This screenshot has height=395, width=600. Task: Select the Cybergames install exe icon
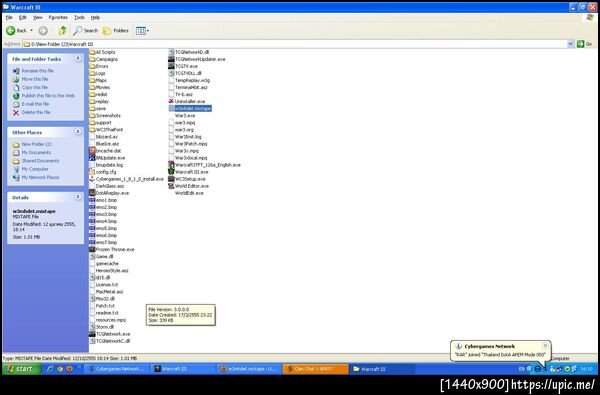pyautogui.click(x=92, y=179)
